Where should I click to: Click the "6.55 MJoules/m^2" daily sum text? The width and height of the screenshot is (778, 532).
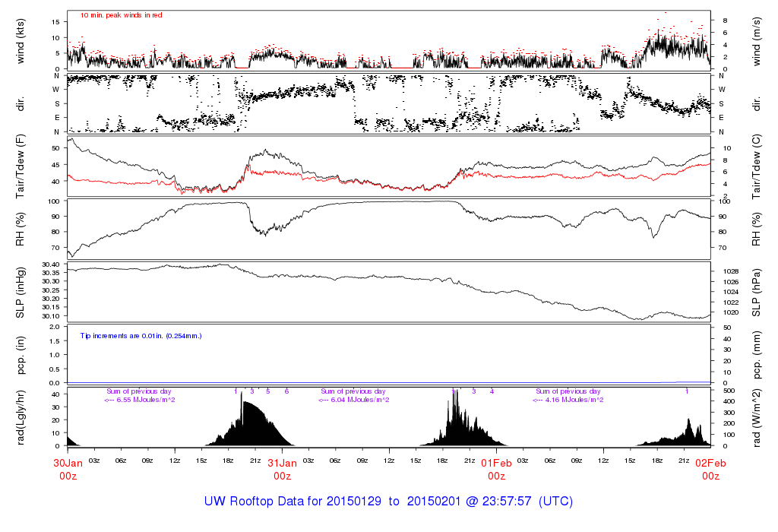[145, 400]
